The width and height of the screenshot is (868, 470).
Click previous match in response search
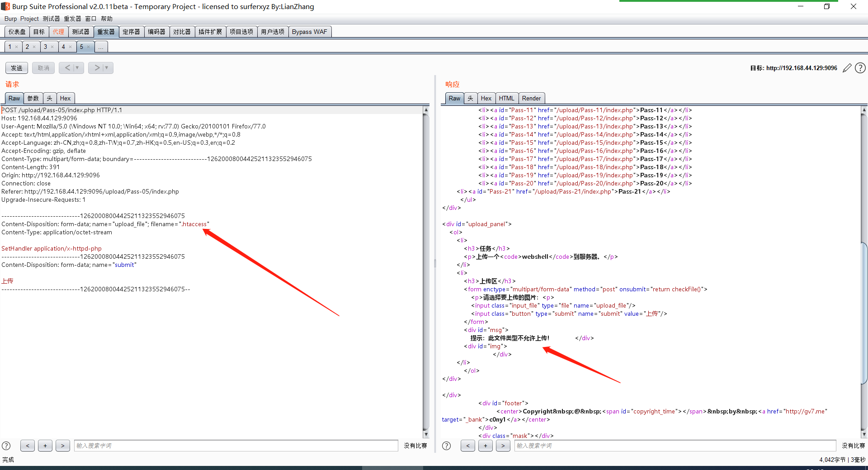(468, 446)
